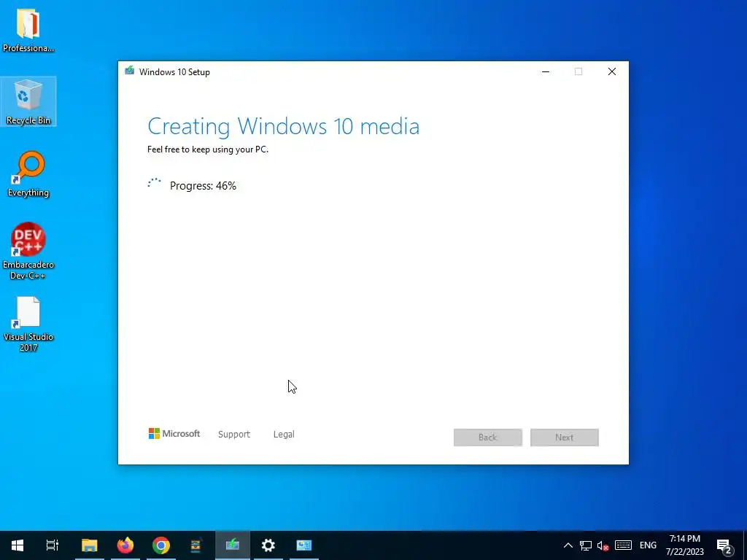Image resolution: width=747 pixels, height=560 pixels.
Task: Open File Explorer from the taskbar
Action: (89, 545)
